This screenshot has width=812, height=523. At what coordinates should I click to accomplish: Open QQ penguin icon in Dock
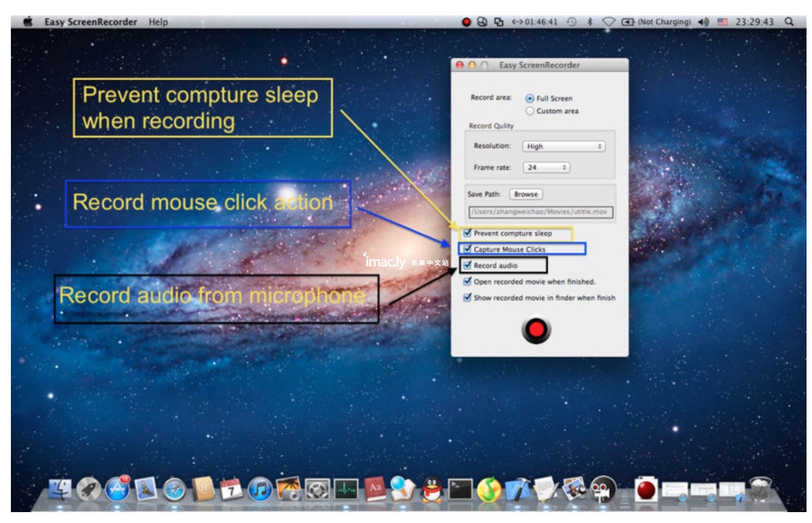[x=432, y=489]
